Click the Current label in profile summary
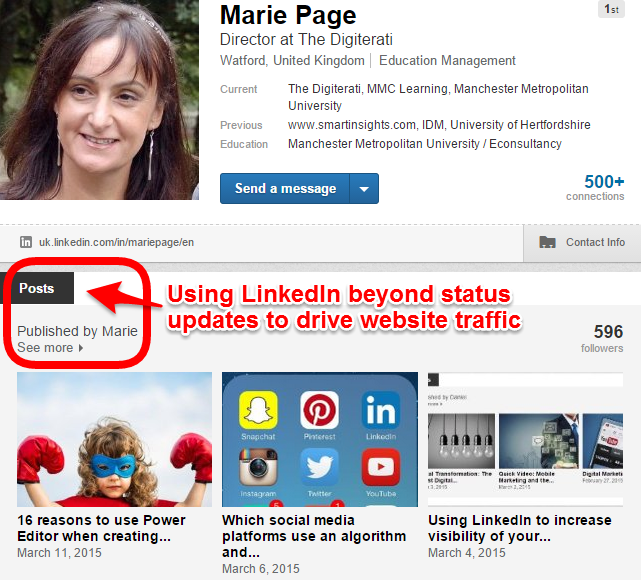This screenshot has width=641, height=580. (239, 89)
